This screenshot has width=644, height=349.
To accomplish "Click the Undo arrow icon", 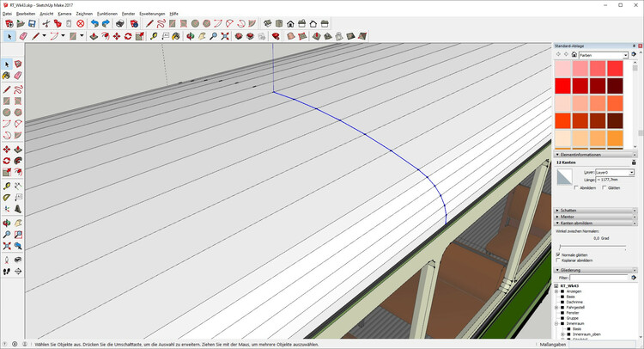I will point(94,24).
